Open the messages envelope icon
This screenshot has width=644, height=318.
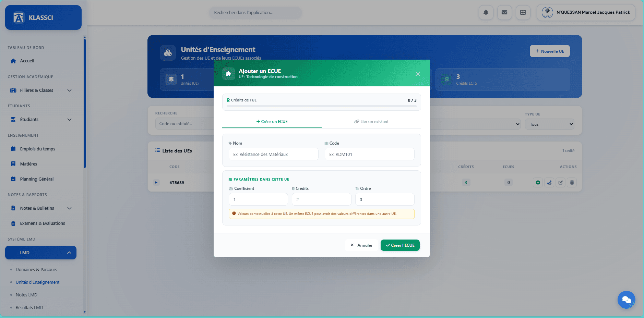pos(504,13)
